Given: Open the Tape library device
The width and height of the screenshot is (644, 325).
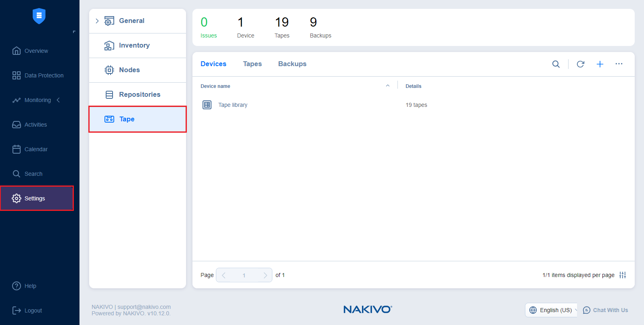Looking at the screenshot, I should (232, 105).
